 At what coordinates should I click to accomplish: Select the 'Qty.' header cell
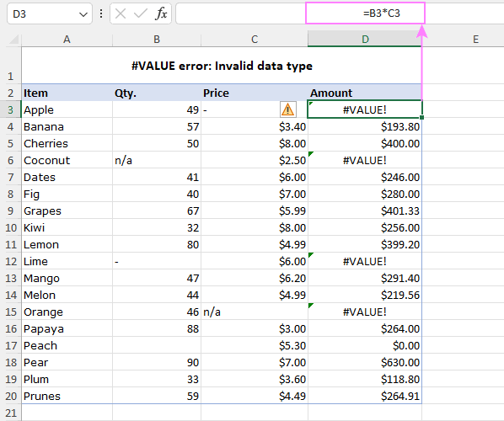click(x=157, y=93)
